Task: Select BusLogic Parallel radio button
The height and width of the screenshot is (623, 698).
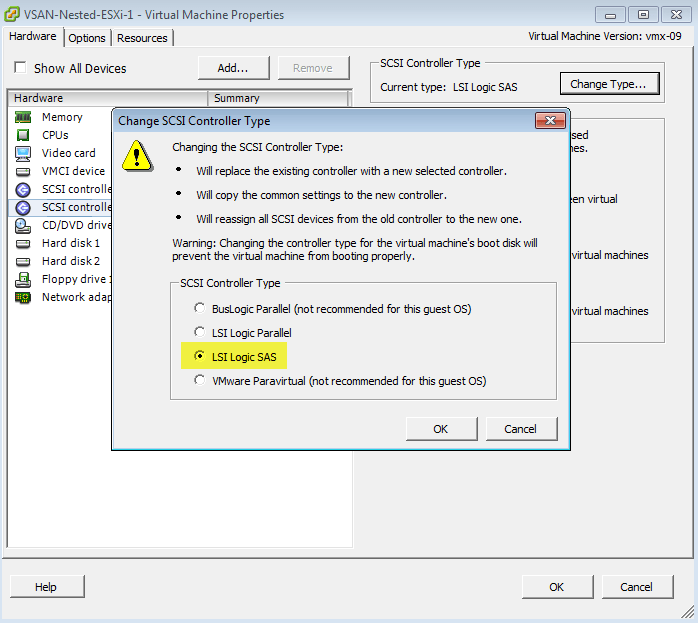Action: [x=199, y=308]
